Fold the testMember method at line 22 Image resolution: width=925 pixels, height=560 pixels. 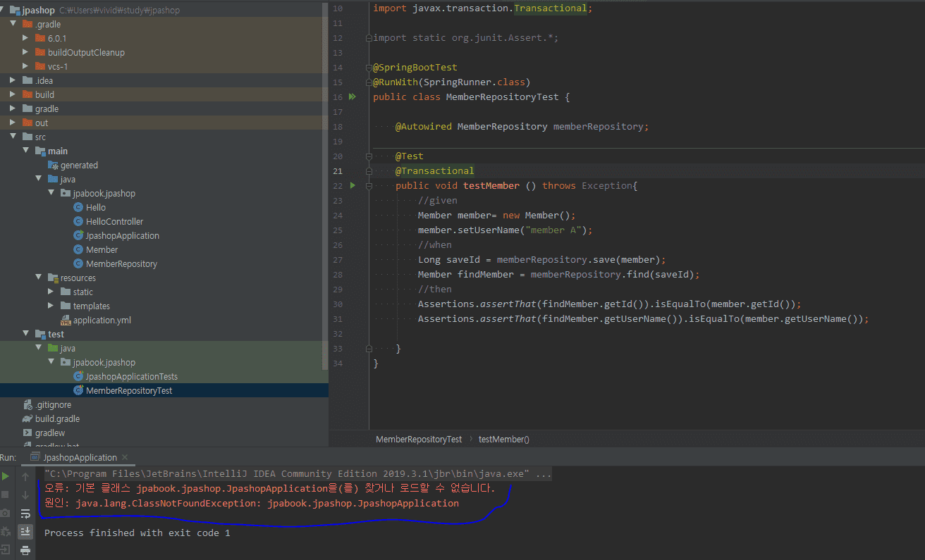369,186
